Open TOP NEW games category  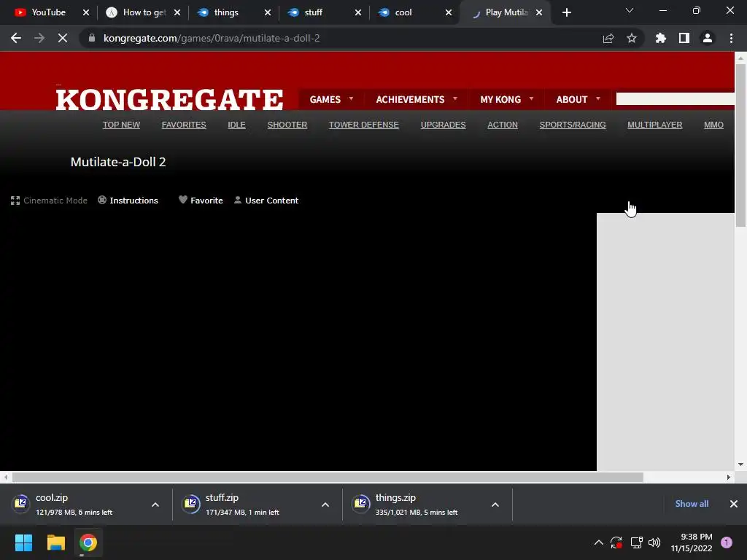(122, 125)
